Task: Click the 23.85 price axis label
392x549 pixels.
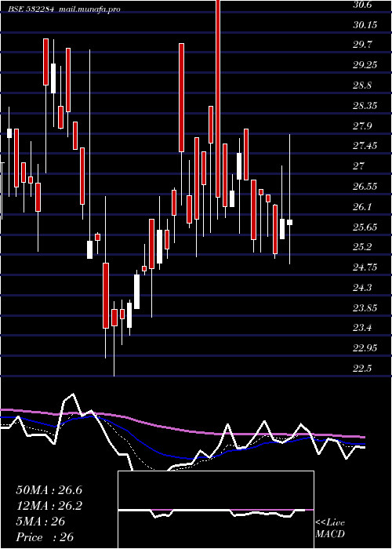Action: click(x=364, y=308)
